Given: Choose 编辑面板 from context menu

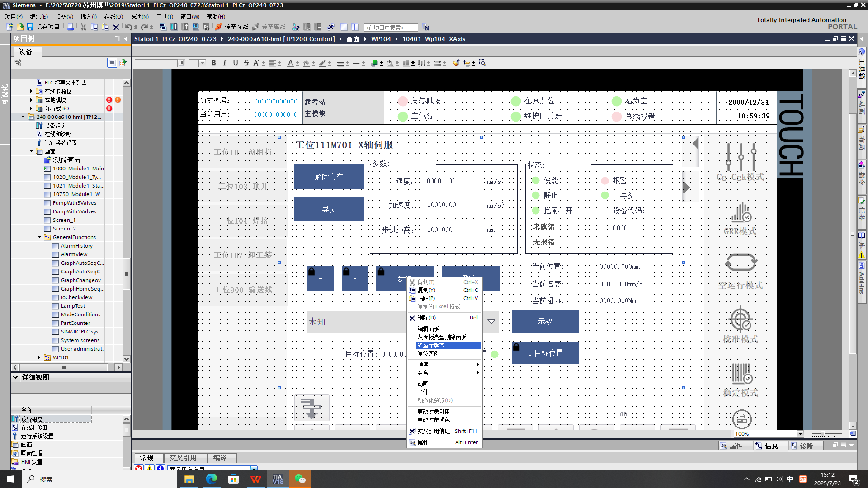Looking at the screenshot, I should tap(428, 329).
